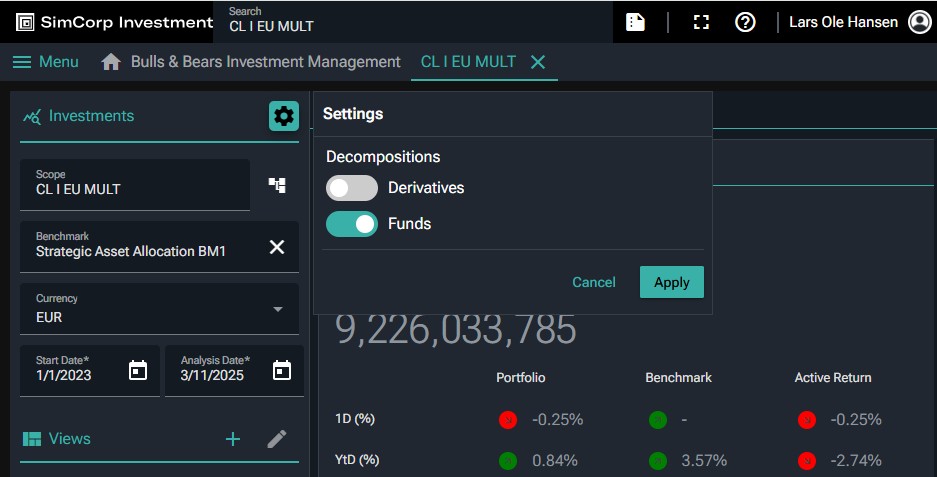Click the Start Date 1/1/2023 field
This screenshot has width=937, height=477.
coord(90,371)
